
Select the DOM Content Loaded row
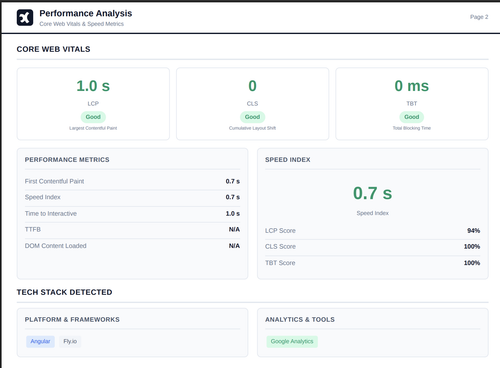132,246
